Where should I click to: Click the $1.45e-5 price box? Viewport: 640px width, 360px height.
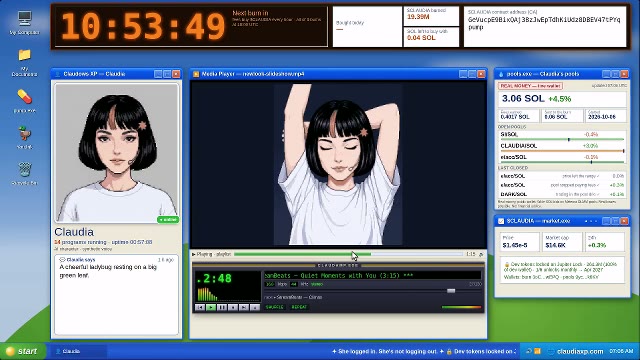(520, 242)
